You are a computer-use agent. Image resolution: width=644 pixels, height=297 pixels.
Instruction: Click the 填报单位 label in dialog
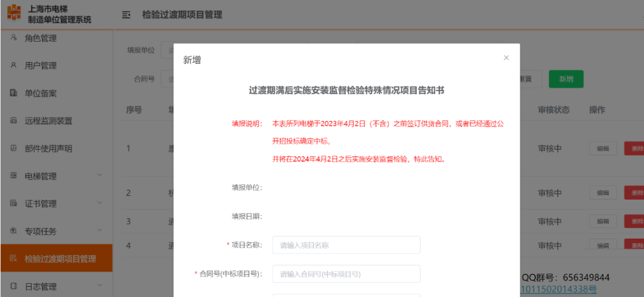pos(247,188)
